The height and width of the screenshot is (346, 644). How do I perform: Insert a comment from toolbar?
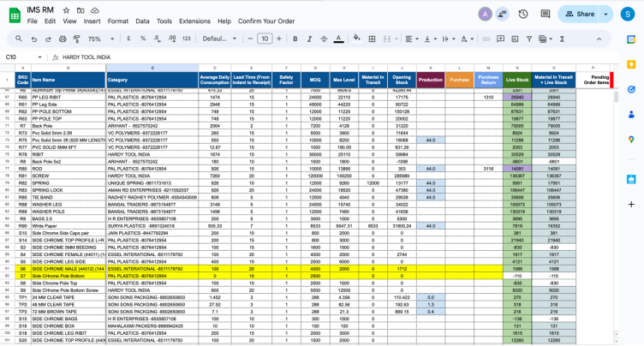tap(501, 39)
